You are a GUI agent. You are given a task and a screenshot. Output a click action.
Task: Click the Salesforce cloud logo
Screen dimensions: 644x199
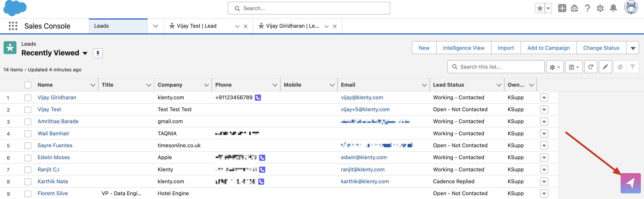[x=15, y=8]
